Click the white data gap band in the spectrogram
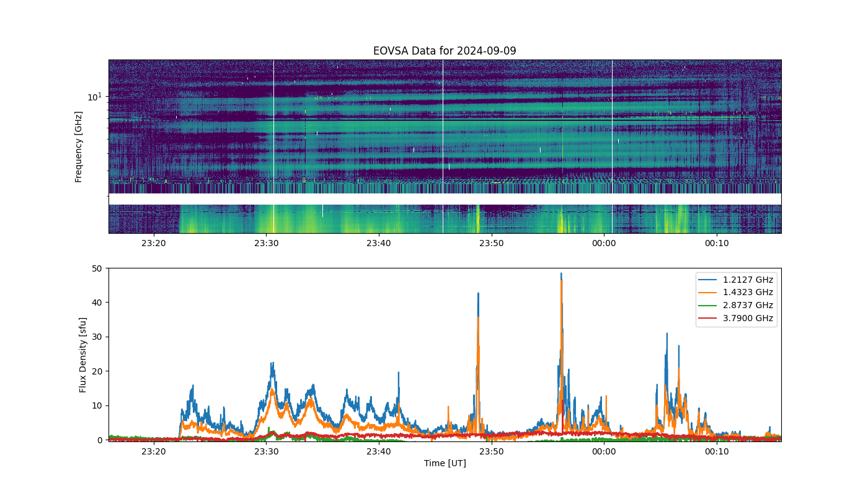Image resolution: width=868 pixels, height=496 pixels. click(x=445, y=199)
